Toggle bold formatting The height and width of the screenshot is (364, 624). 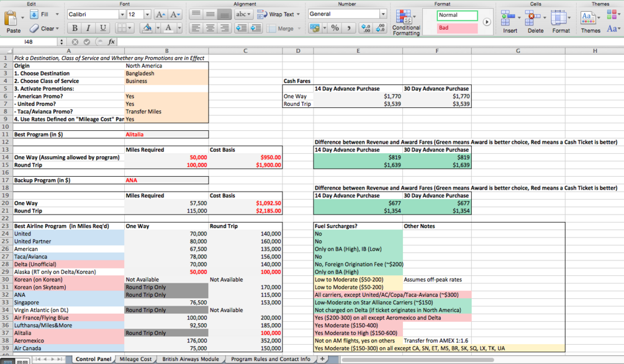(x=75, y=28)
